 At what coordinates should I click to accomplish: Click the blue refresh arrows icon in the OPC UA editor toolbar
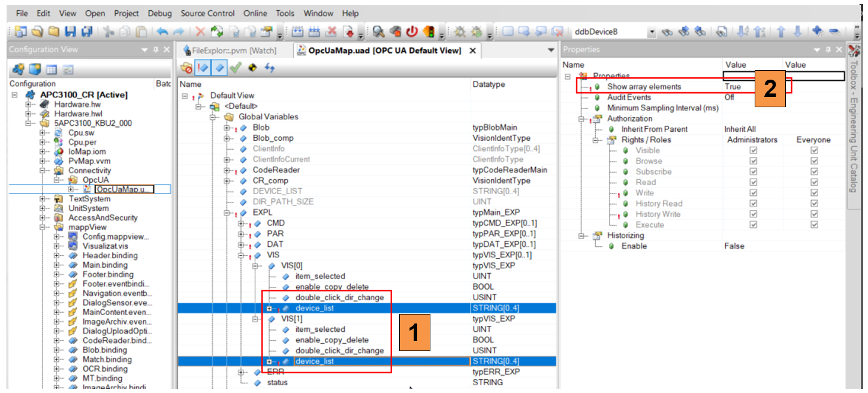[270, 68]
